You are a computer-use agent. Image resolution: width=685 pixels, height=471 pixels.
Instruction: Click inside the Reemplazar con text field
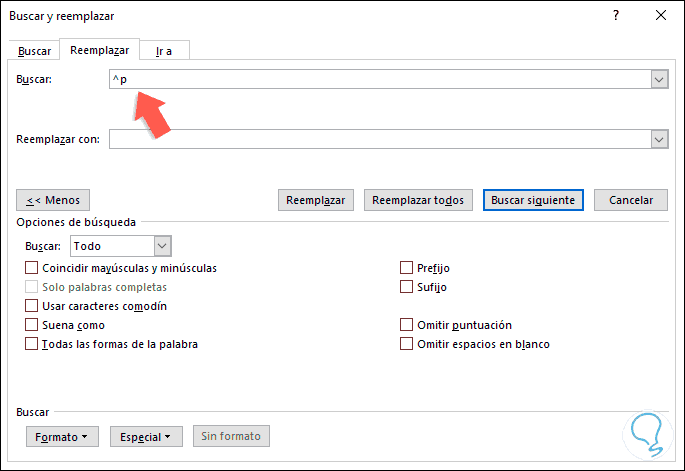pyautogui.click(x=380, y=140)
